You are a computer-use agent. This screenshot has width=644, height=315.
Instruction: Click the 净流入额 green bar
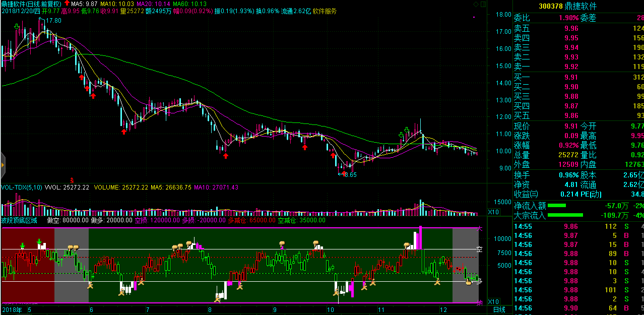click(556, 206)
